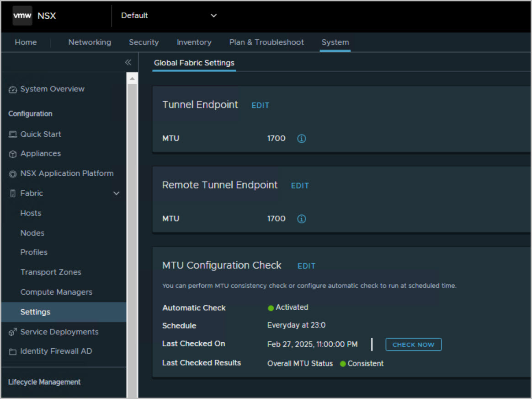Open Compute Managers in Fabric menu

pos(56,292)
